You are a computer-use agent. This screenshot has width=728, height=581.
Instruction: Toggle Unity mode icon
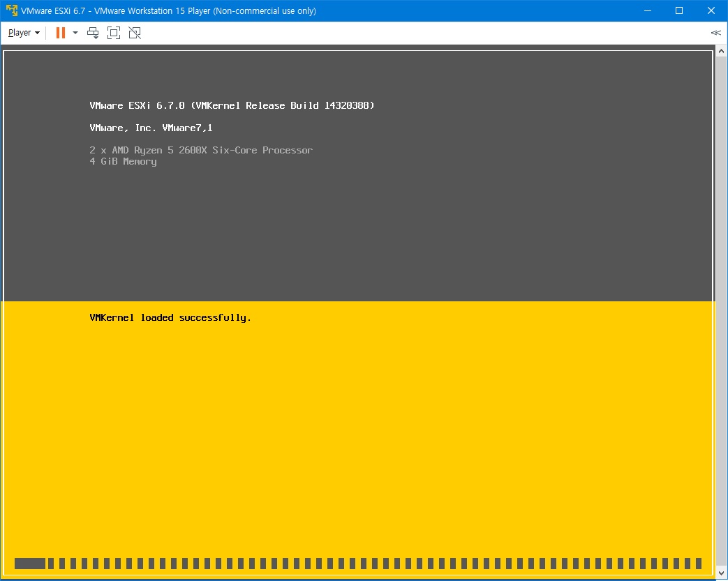click(x=135, y=33)
